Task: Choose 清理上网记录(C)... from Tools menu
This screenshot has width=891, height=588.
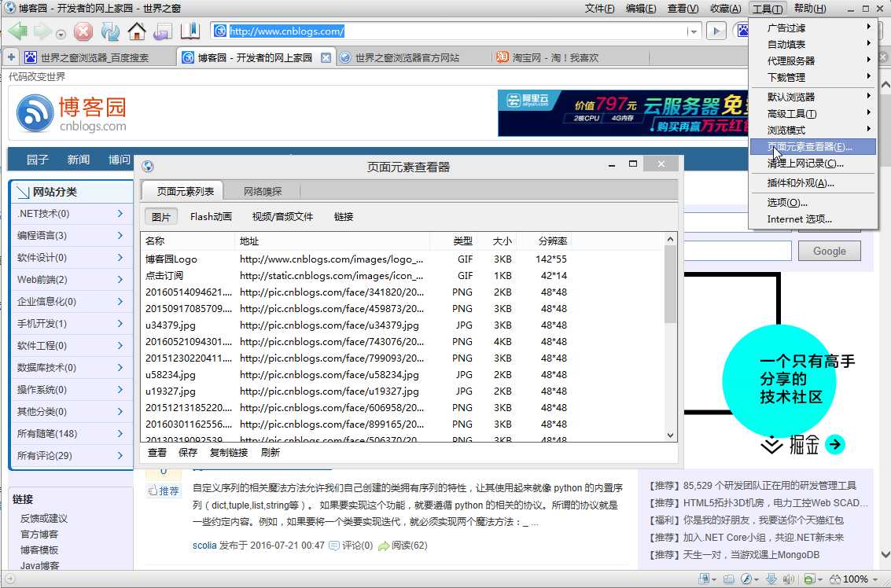Action: pyautogui.click(x=813, y=164)
